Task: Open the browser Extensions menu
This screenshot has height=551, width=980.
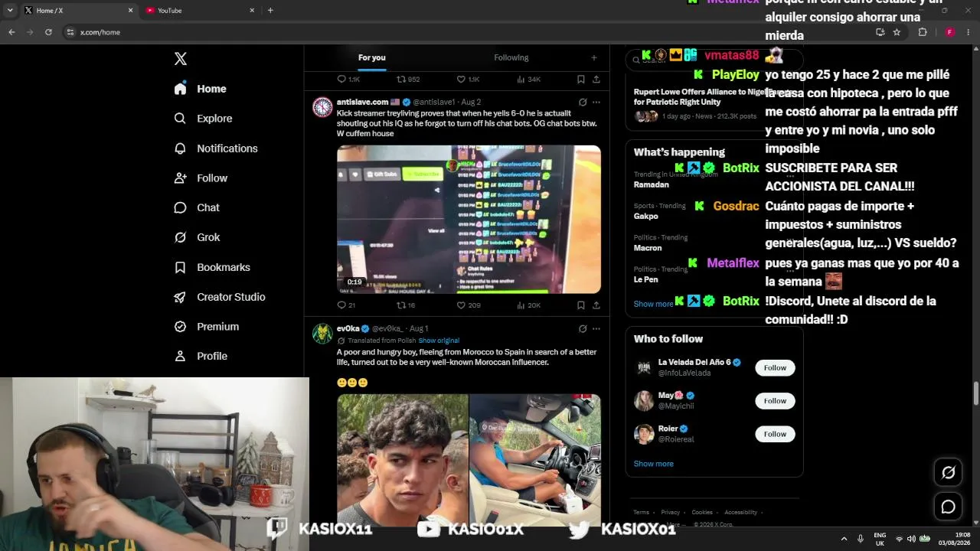Action: (x=922, y=32)
